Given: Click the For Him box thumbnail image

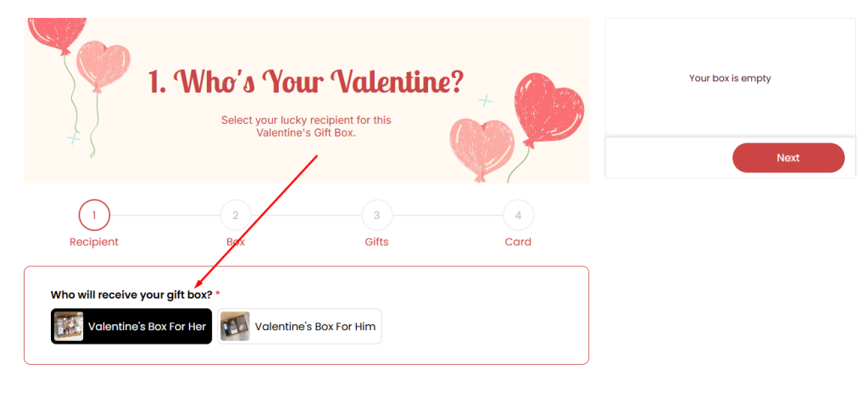Looking at the screenshot, I should (x=235, y=327).
